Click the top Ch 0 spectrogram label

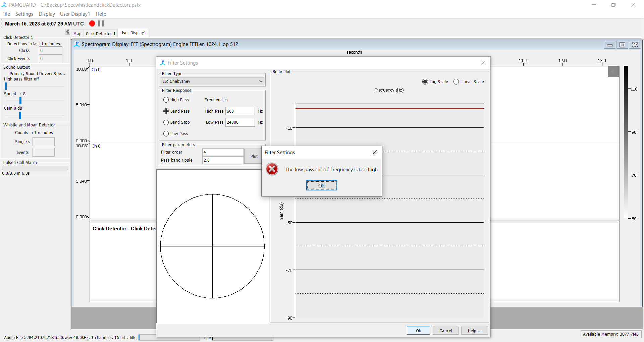pos(96,70)
